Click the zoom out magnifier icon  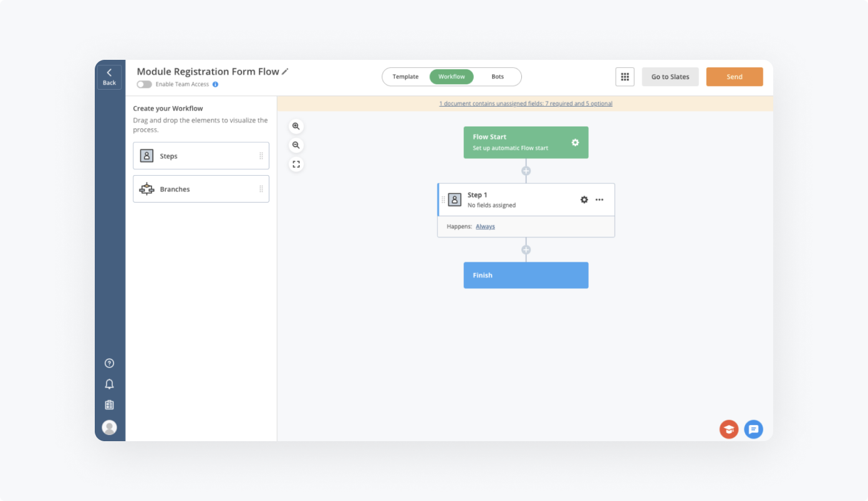(x=296, y=145)
